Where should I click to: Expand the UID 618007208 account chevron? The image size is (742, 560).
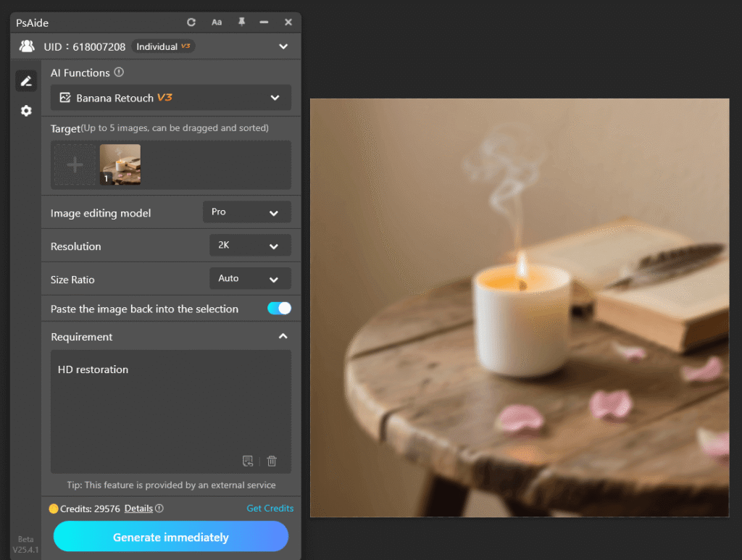(x=284, y=46)
